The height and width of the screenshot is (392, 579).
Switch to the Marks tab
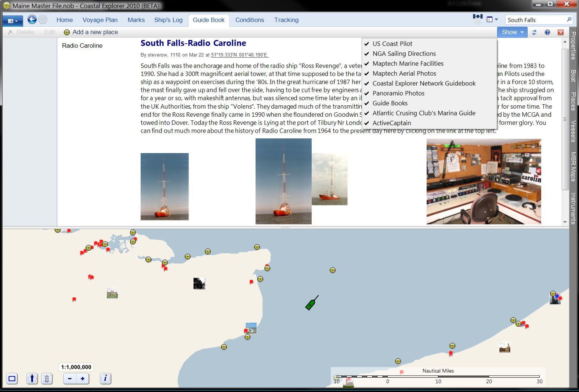click(x=136, y=20)
